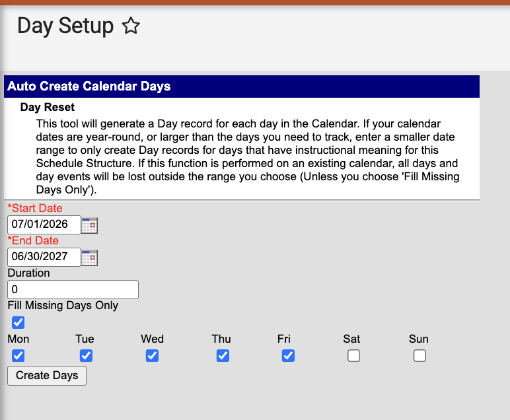Uncheck Fill Missing Days Only
This screenshot has width=510, height=420.
[x=18, y=322]
